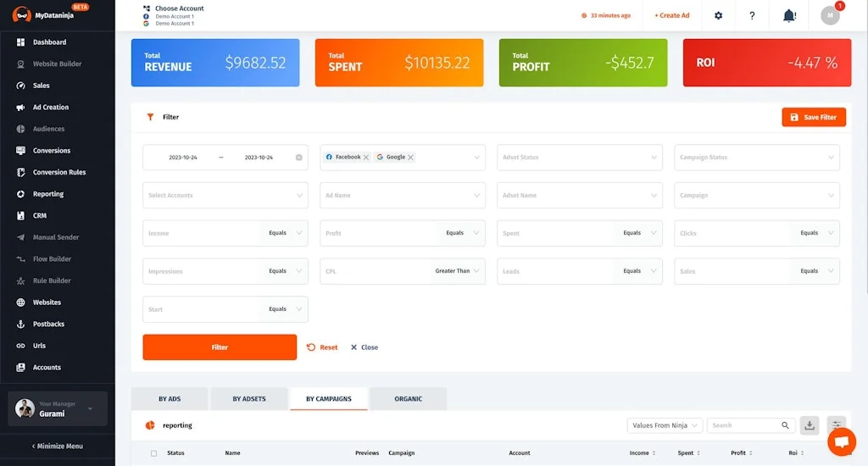
Task: Click the Leads filter input
Action: coord(554,272)
